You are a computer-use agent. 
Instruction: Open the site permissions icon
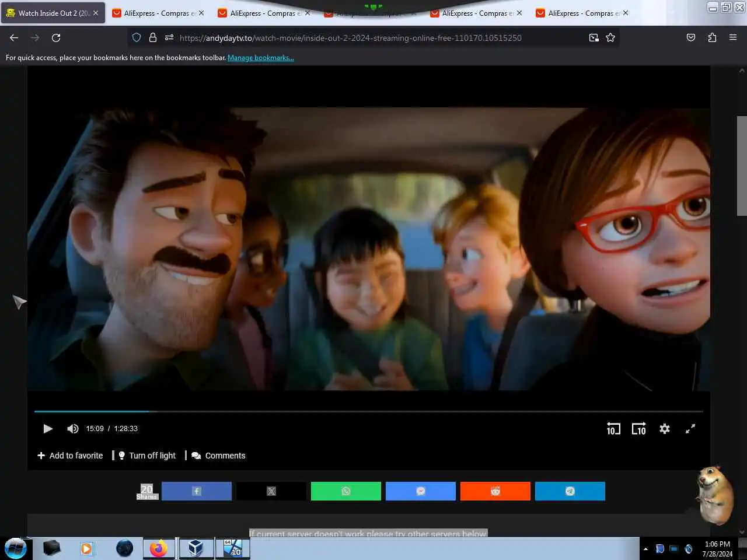pyautogui.click(x=169, y=37)
